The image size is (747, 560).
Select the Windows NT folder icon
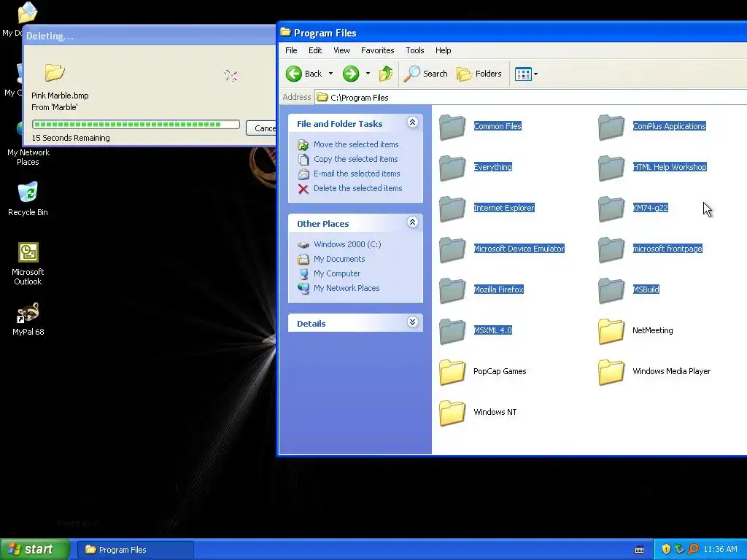tap(452, 413)
